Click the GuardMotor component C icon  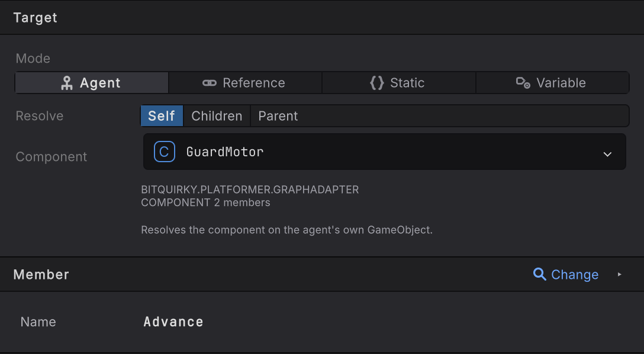pyautogui.click(x=165, y=152)
